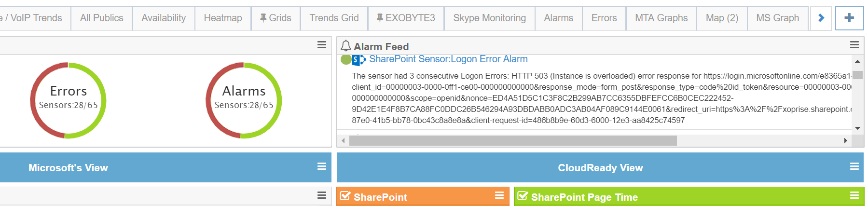Click the green alarm status indicator
Image resolution: width=868 pixels, height=206 pixels.
coord(346,59)
